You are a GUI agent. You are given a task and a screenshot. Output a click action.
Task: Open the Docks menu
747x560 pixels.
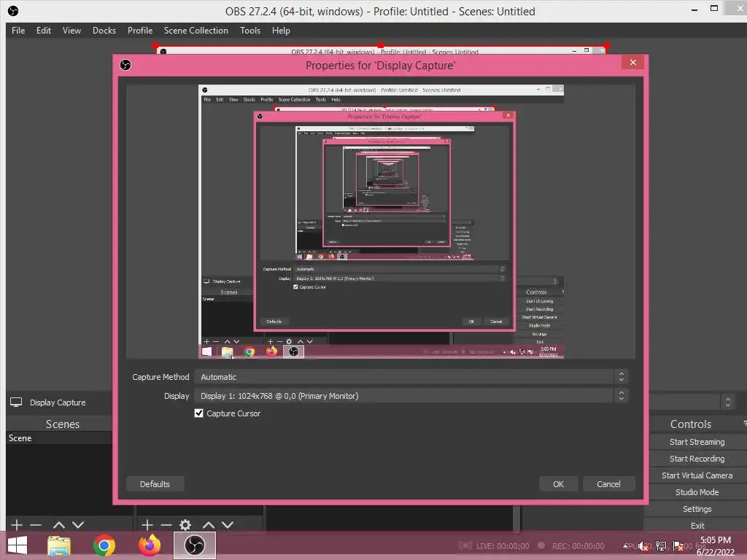click(104, 31)
